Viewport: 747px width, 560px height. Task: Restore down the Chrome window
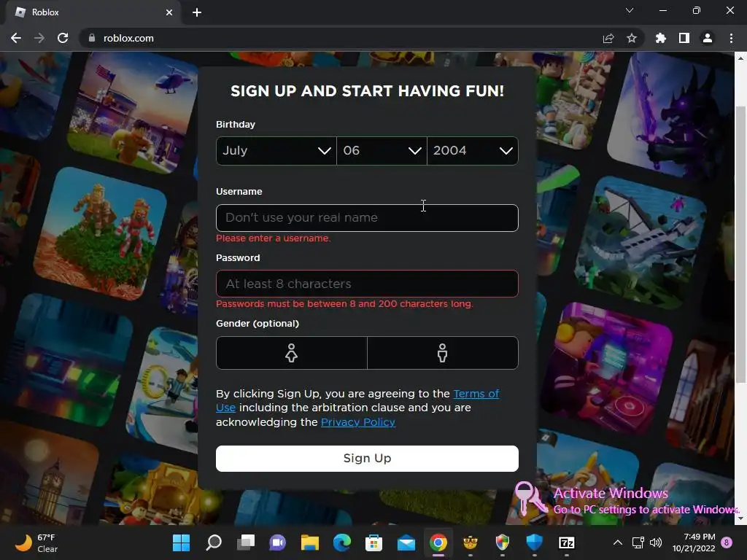tap(697, 10)
